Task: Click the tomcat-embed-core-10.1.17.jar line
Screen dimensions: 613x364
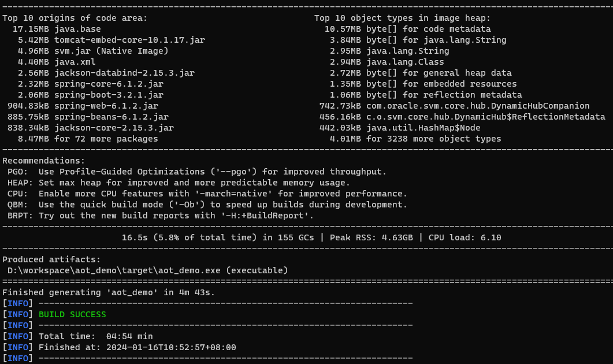Action: 111,40
